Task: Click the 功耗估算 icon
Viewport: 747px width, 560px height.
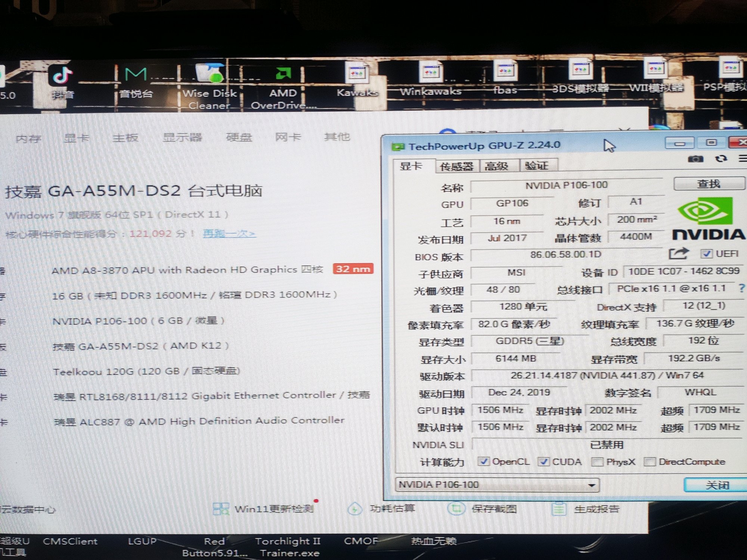Action: (354, 508)
